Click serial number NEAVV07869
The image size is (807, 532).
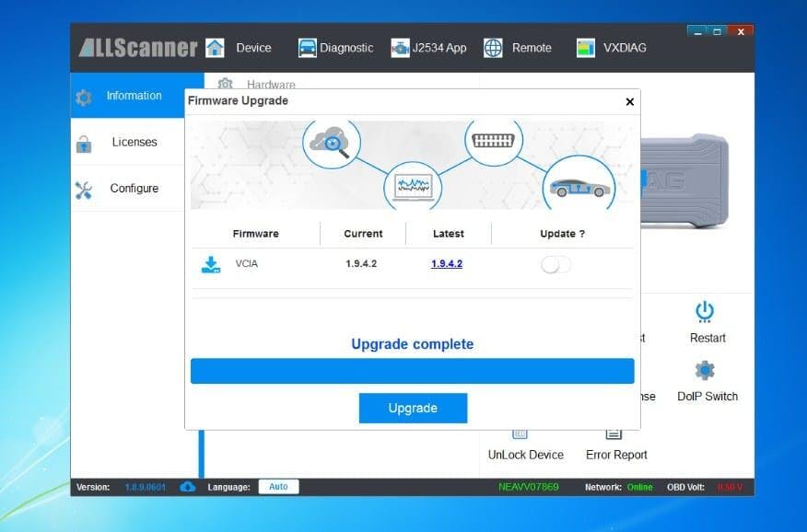[x=528, y=487]
